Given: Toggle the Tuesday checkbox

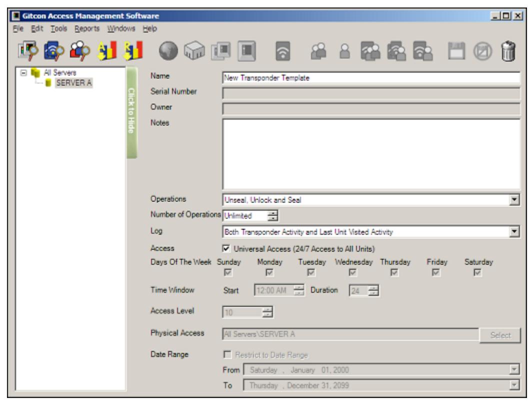Looking at the screenshot, I should (311, 272).
